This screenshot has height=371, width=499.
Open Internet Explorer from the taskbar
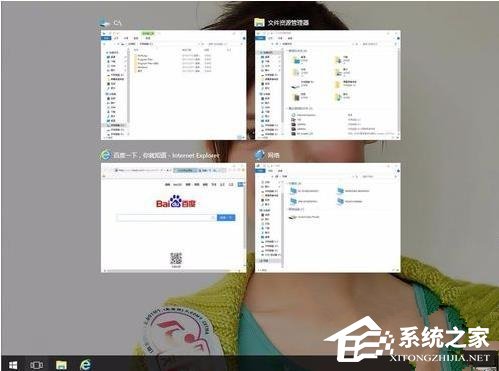85,365
